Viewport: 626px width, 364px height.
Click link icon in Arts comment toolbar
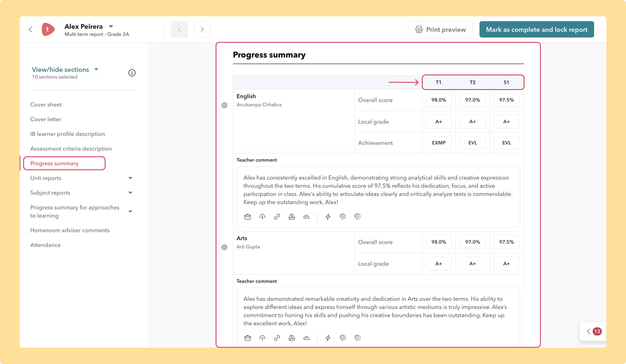tap(277, 338)
